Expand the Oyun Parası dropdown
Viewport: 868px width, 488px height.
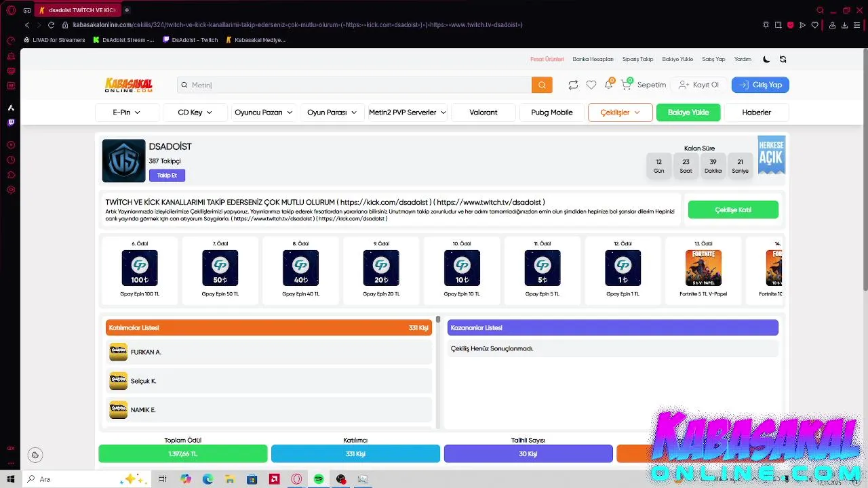[x=332, y=113]
